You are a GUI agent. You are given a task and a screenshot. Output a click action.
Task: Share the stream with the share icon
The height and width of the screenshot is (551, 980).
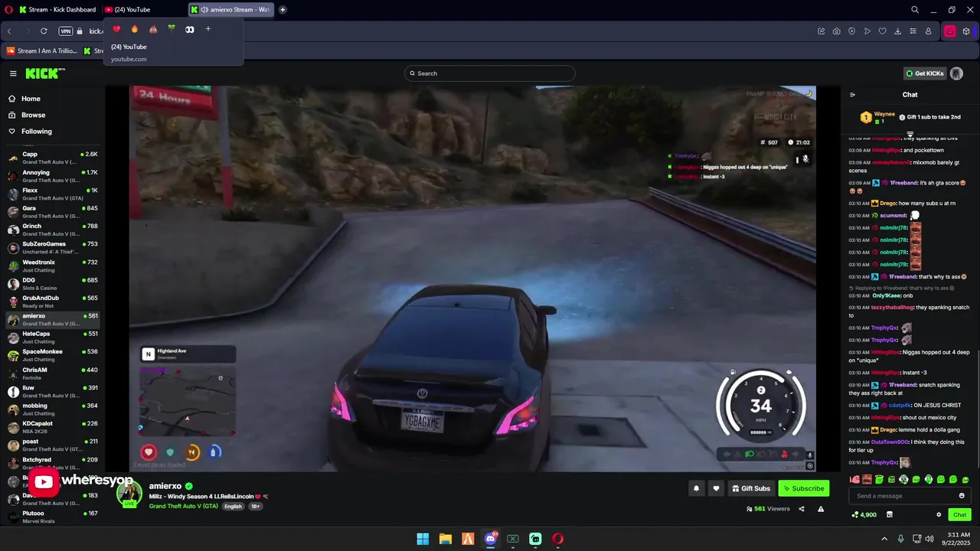pyautogui.click(x=802, y=509)
